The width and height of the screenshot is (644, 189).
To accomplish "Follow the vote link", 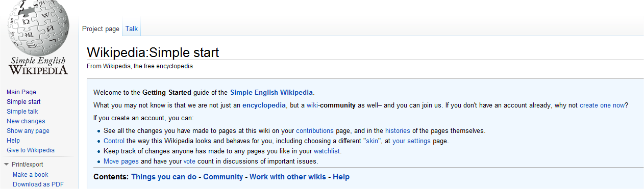I will [189, 161].
